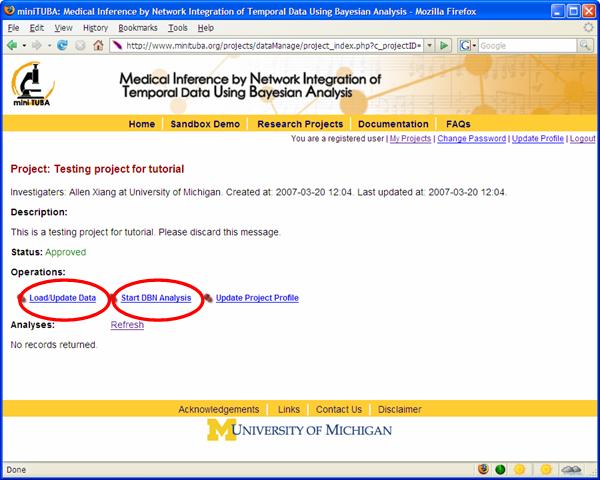
Task: Click the 'No records returned.' text
Action: pos(54,345)
